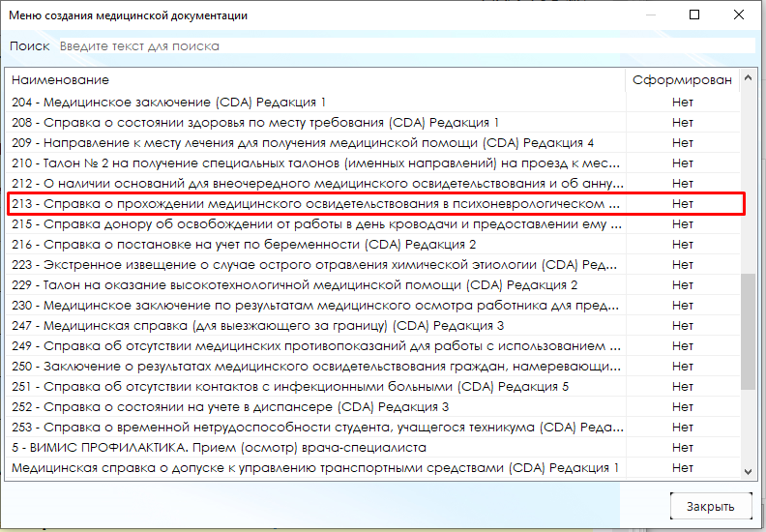The height and width of the screenshot is (532, 766).
Task: Select row '229 - Талон на оказание высокотехнологичной помощи'
Action: coord(373,284)
